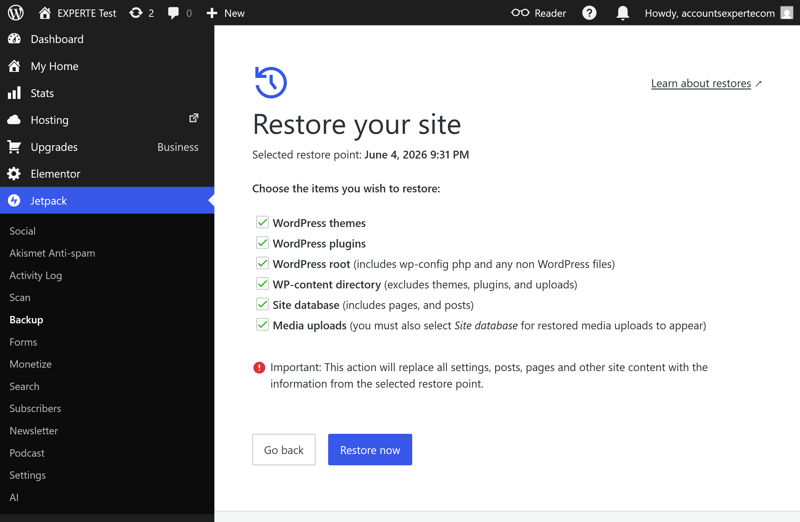Open Search submenu item
Image resolution: width=800 pixels, height=522 pixels.
coord(24,386)
